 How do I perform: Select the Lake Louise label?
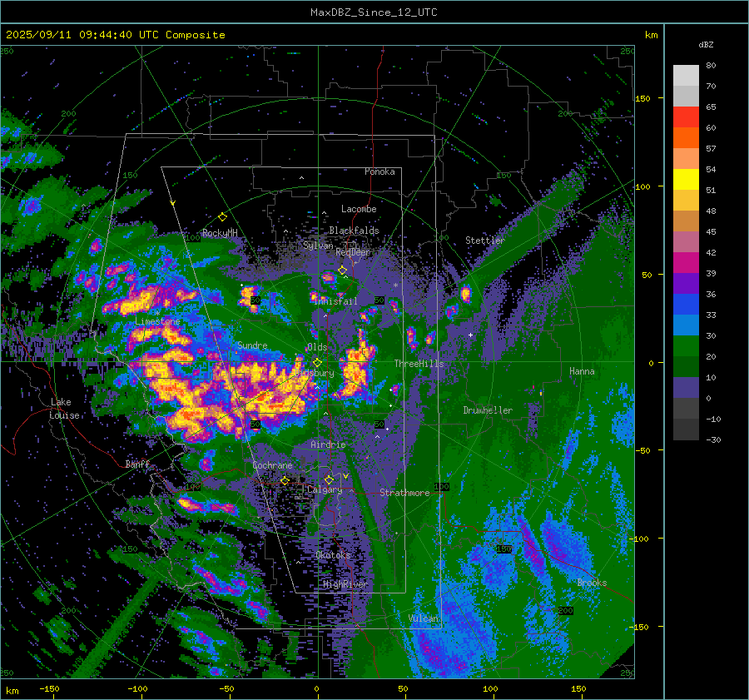(x=64, y=409)
